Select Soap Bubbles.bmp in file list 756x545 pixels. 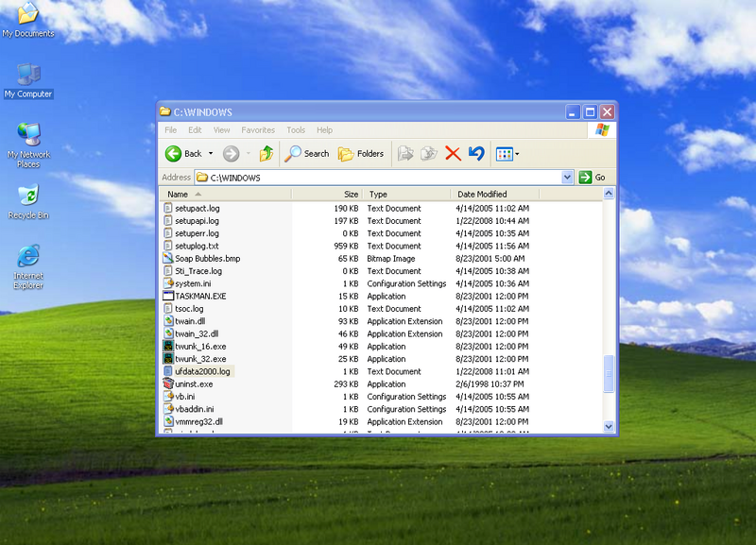[x=207, y=259]
